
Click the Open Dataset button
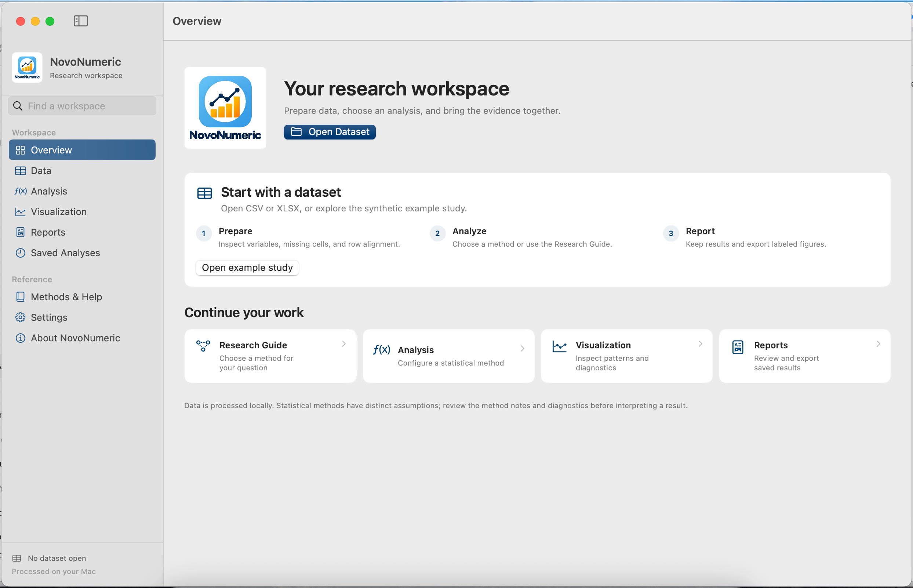point(330,132)
